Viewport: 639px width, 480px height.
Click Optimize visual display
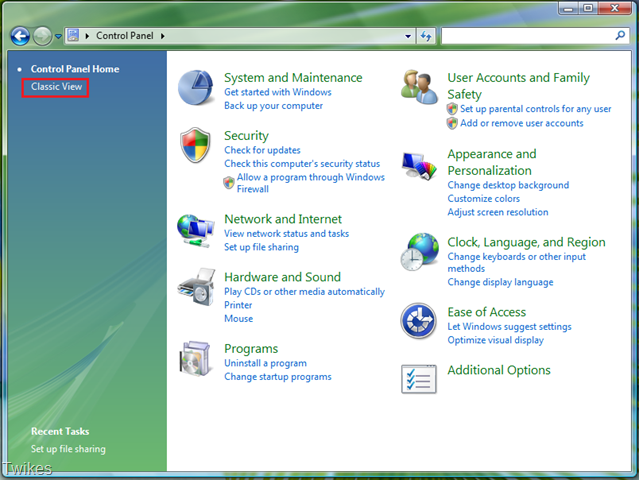[495, 340]
